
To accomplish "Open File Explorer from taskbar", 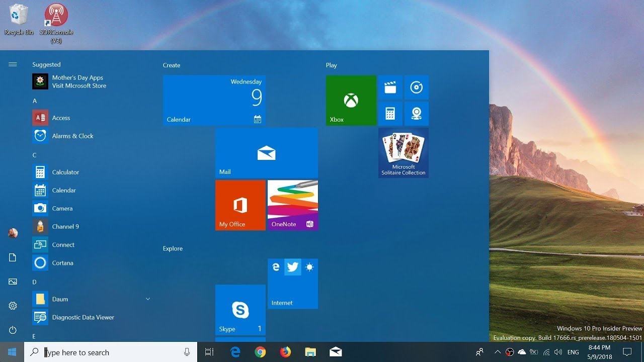I will point(310,352).
